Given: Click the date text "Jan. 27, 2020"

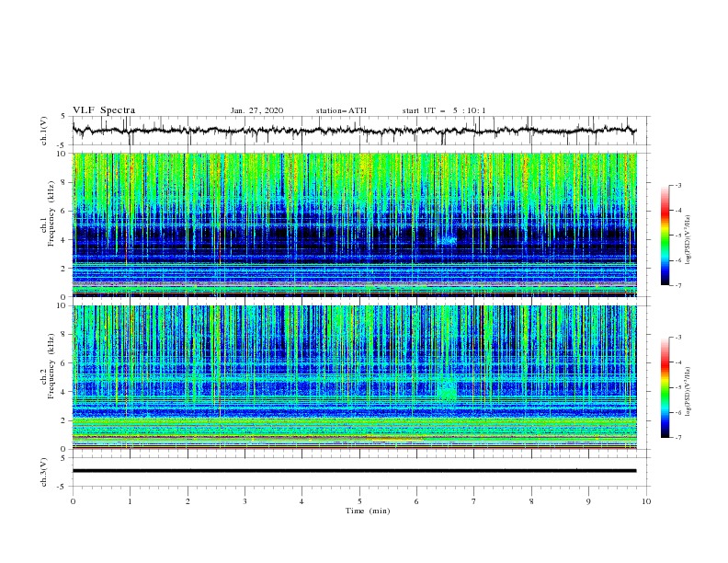Looking at the screenshot, I should click(256, 110).
